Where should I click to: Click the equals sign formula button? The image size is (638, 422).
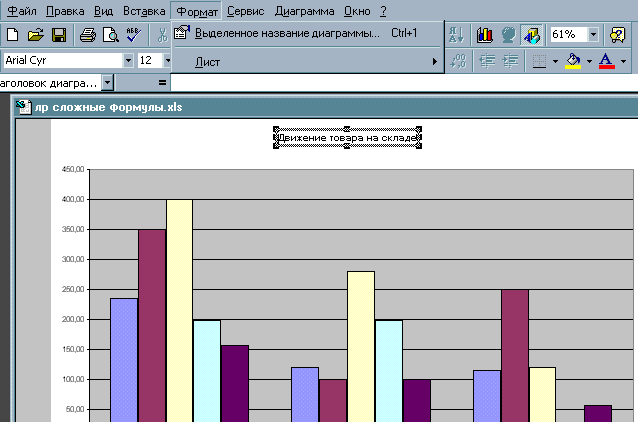162,83
